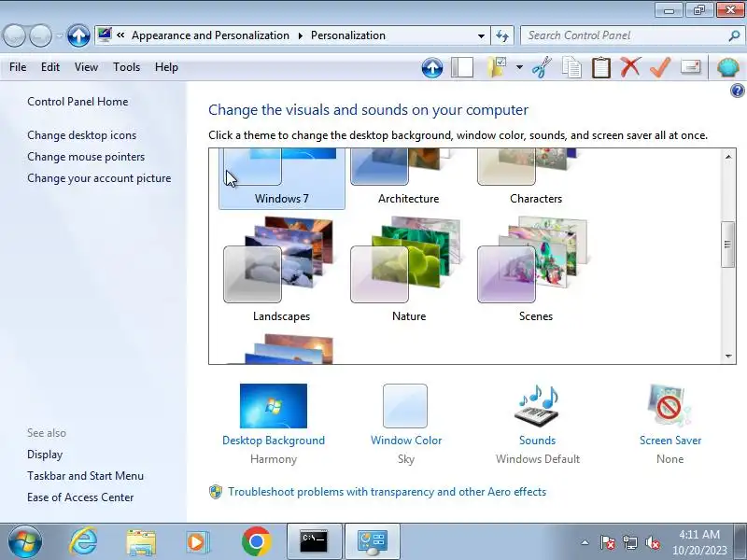Open the Tools menu
747x560 pixels.
pos(126,67)
